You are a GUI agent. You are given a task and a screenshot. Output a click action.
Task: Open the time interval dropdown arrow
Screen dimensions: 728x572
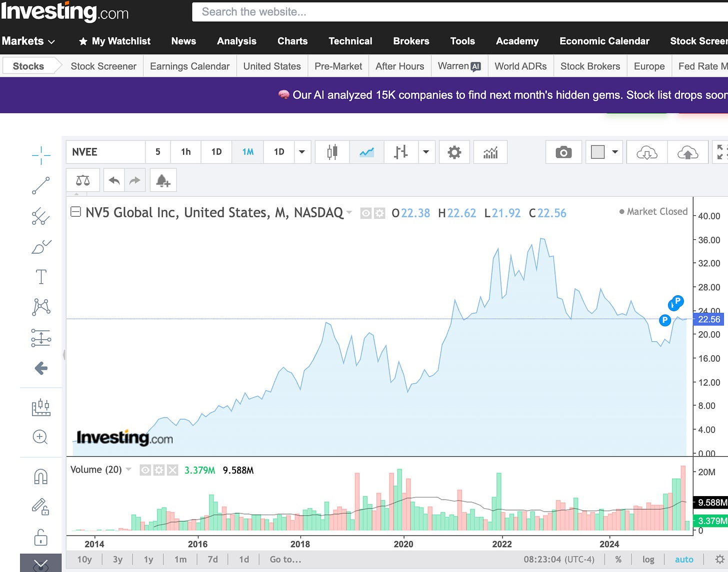[x=301, y=152]
